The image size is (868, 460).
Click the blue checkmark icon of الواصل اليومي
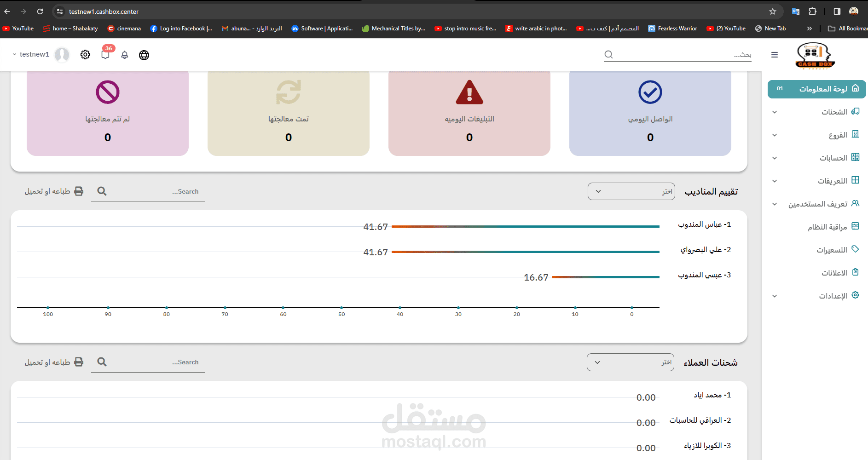pos(650,92)
